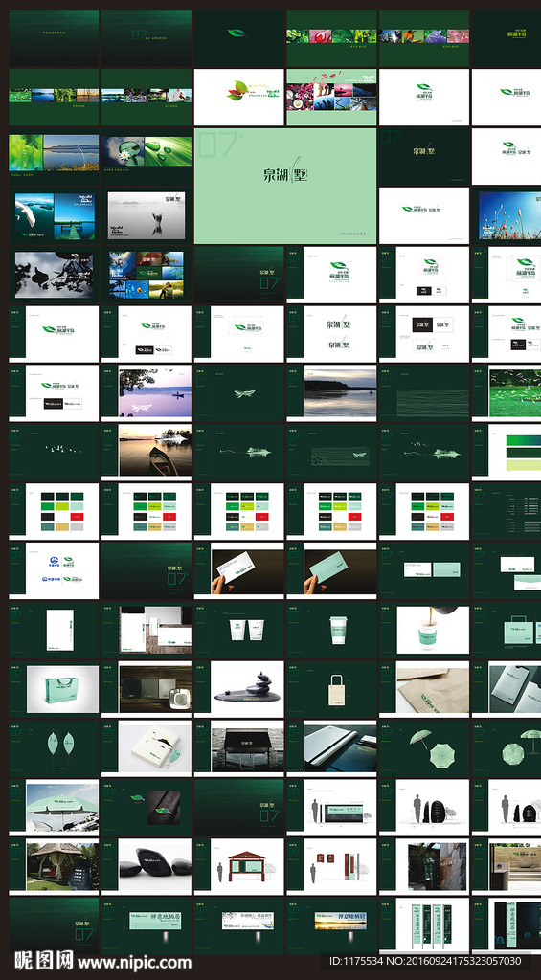The image size is (541, 980).
Task: Open the black pebbles with logo slide
Action: (x=147, y=865)
